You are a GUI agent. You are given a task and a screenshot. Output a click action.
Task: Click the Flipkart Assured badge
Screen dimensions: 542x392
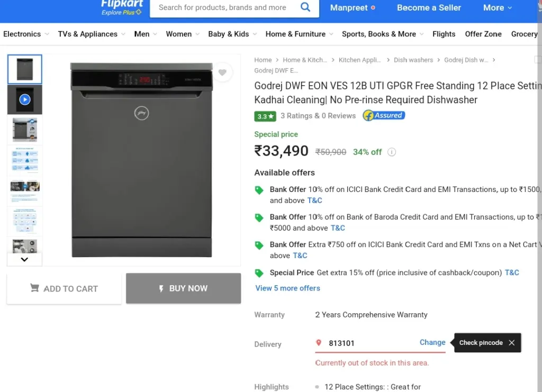pyautogui.click(x=384, y=115)
